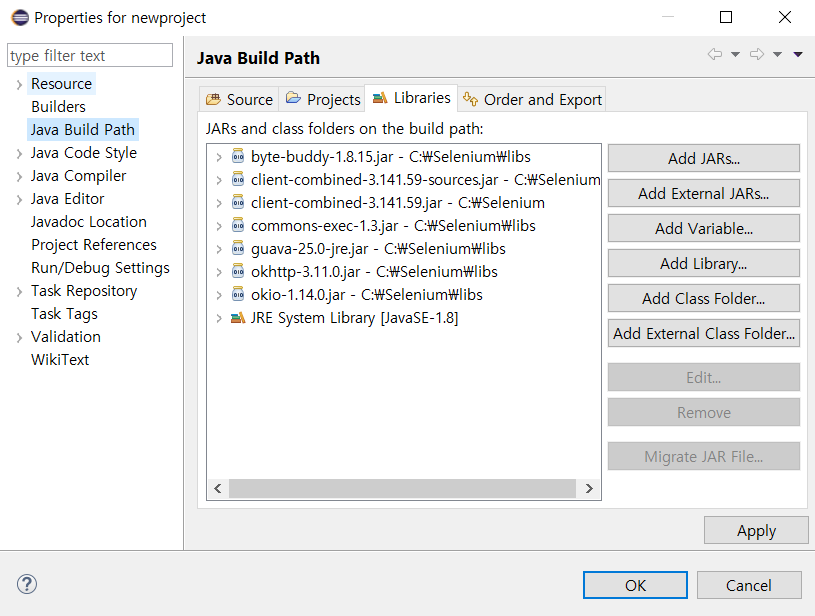Confirm with the OK button

(x=635, y=585)
